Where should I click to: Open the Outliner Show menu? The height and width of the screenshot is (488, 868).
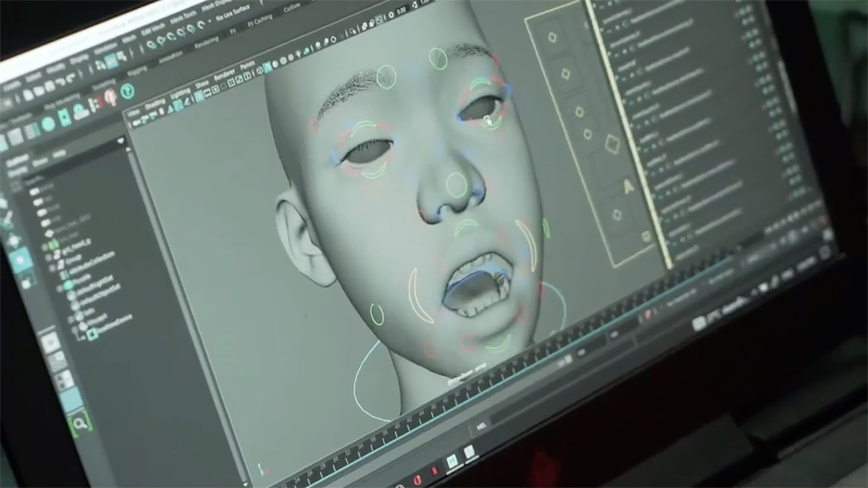(39, 162)
